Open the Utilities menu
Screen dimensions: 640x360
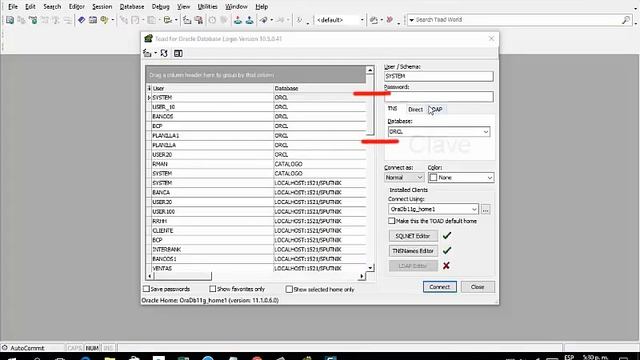coord(207,7)
